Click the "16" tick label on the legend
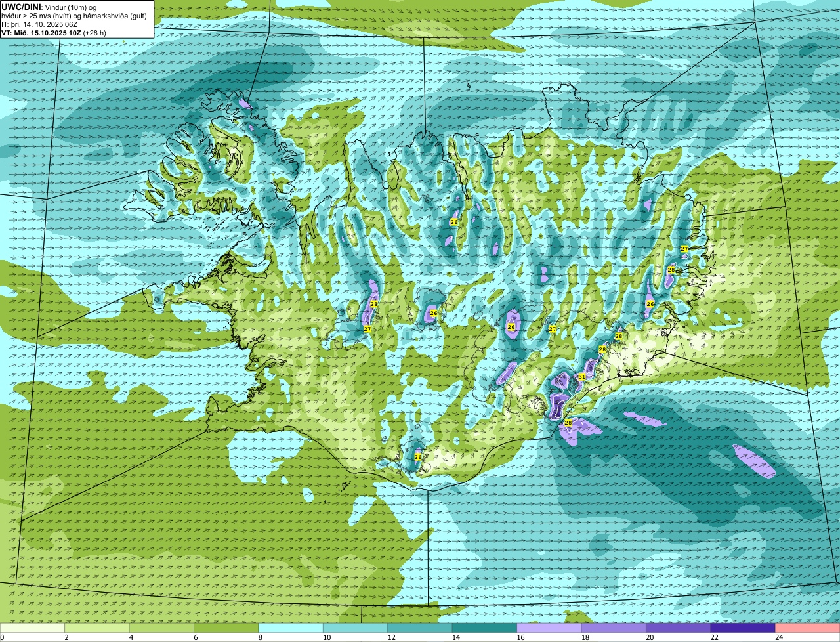The width and height of the screenshot is (840, 642). point(520,637)
